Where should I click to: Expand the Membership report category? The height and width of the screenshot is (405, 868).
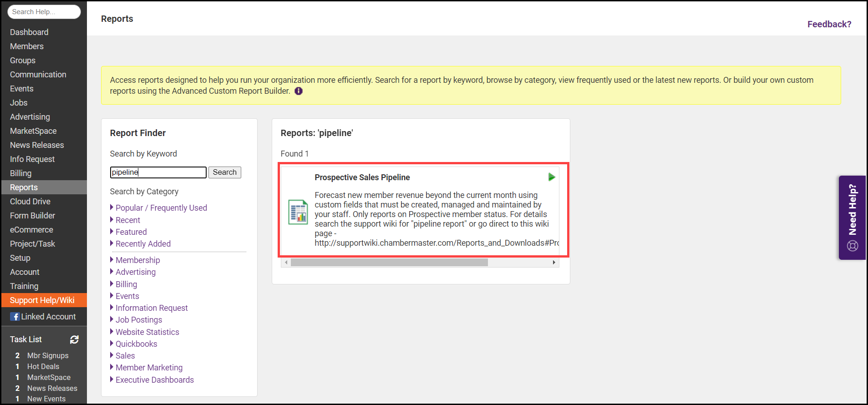tap(137, 260)
